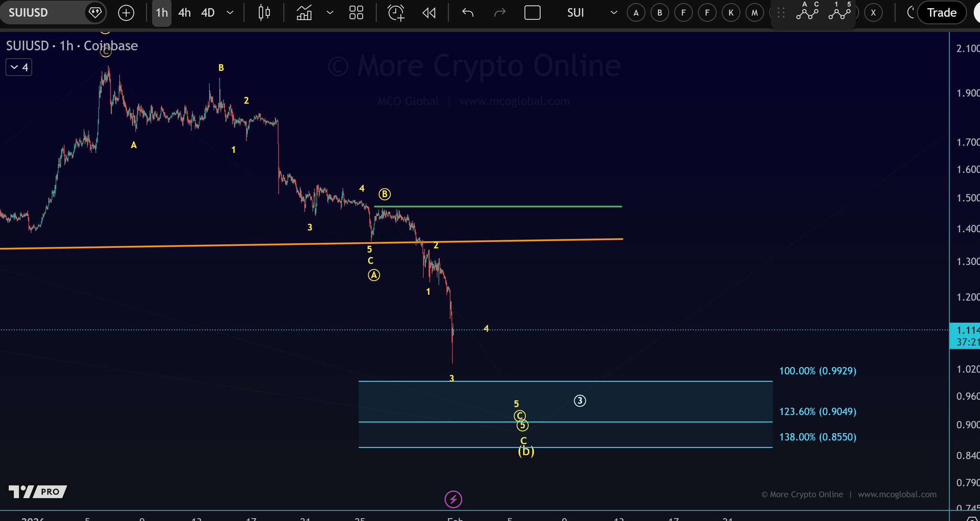Select the 12345 Elliott impulse wave tool
This screenshot has height=521, width=980.
click(840, 11)
